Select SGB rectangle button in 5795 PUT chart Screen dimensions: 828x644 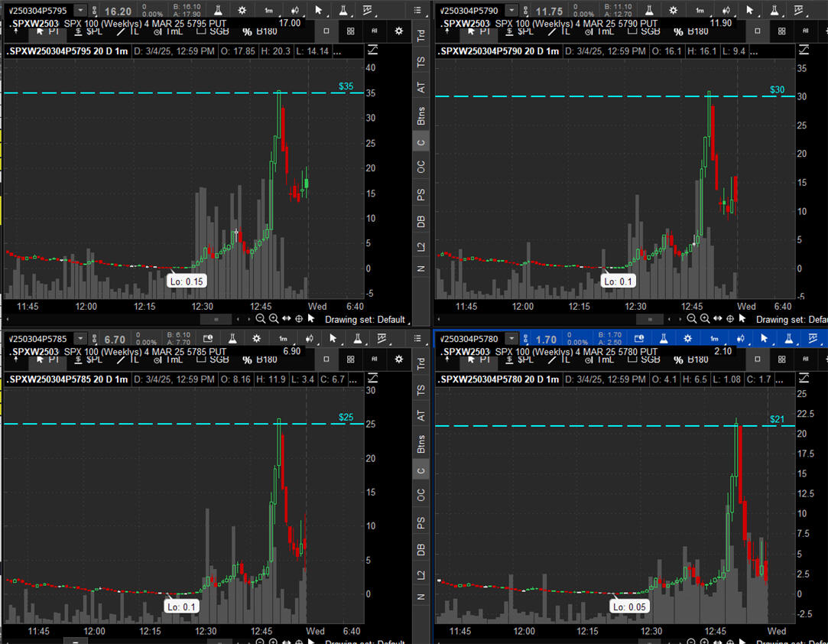tap(213, 31)
